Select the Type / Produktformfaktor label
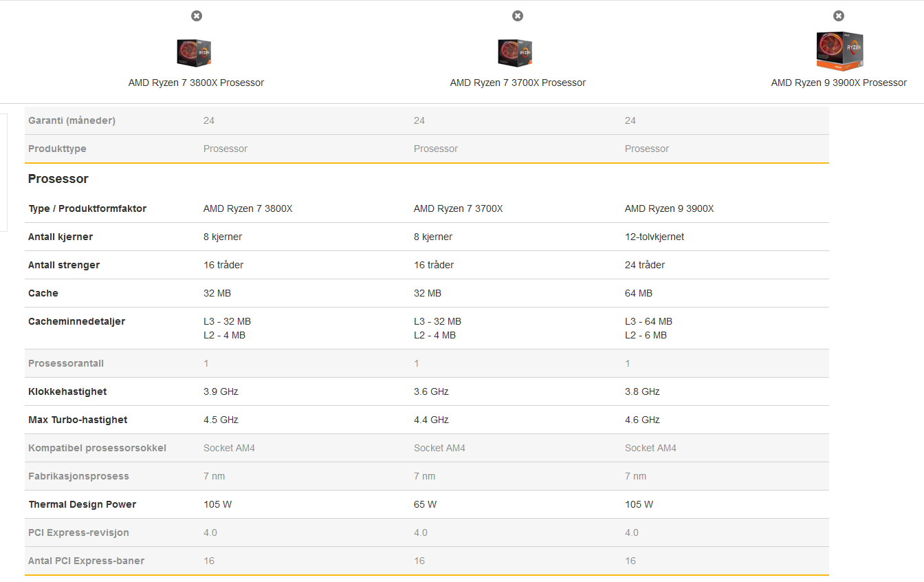The width and height of the screenshot is (924, 582). point(87,208)
